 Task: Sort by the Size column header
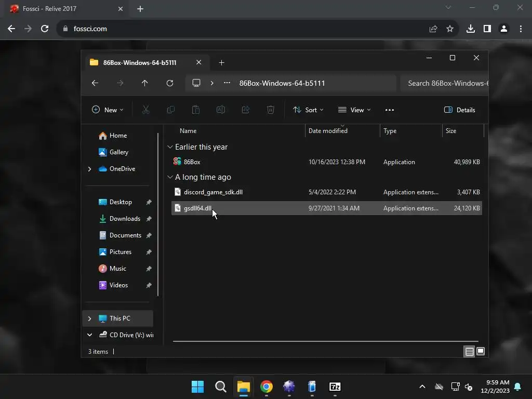click(463, 131)
